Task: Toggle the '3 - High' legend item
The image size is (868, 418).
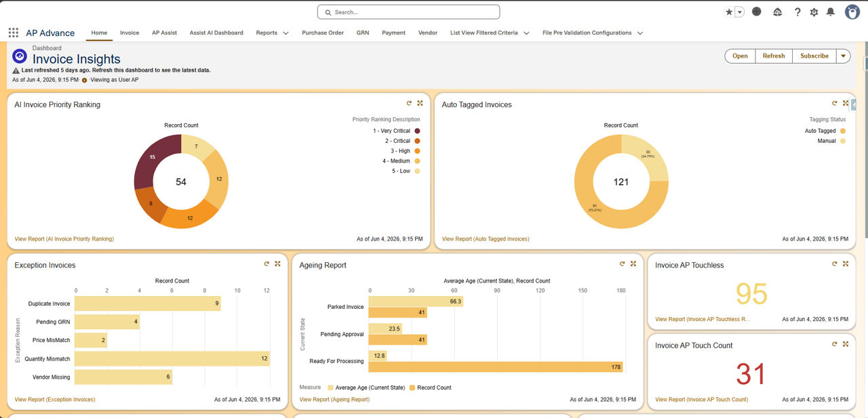Action: click(x=406, y=151)
